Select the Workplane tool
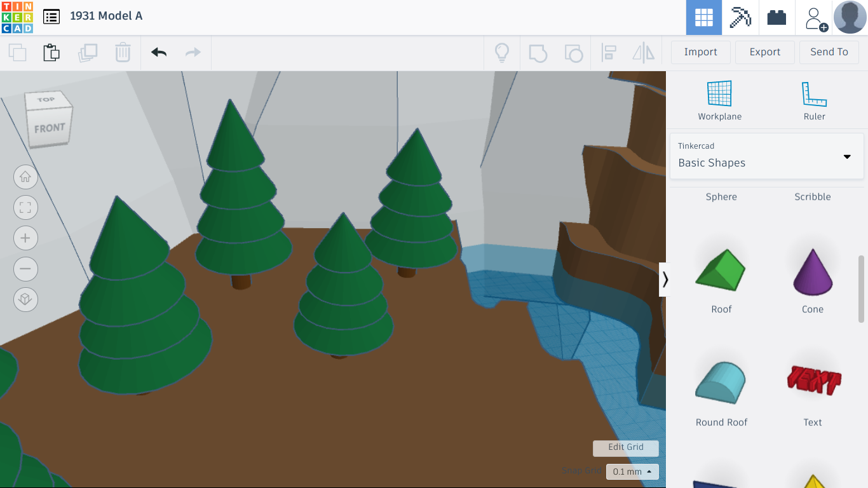 point(720,100)
